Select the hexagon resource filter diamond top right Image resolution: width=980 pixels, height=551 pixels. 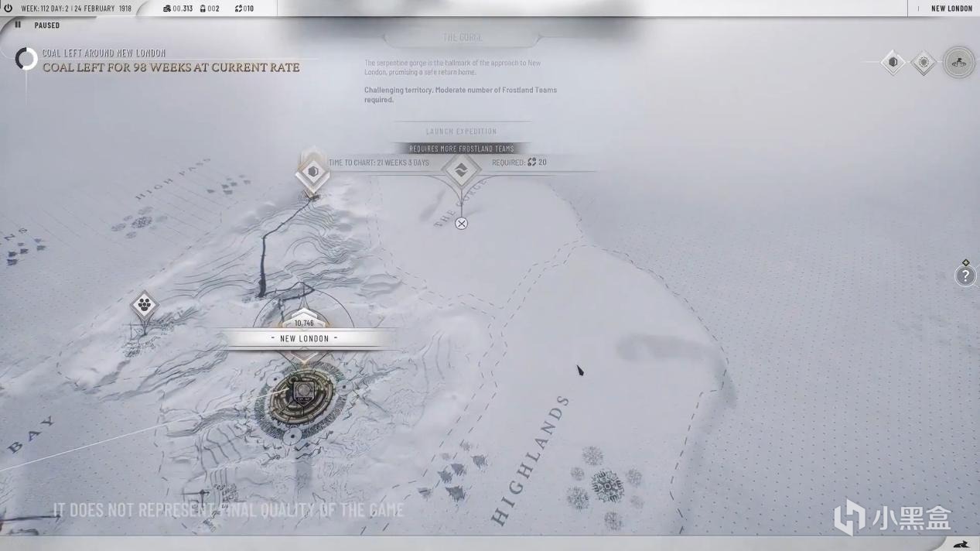click(893, 62)
